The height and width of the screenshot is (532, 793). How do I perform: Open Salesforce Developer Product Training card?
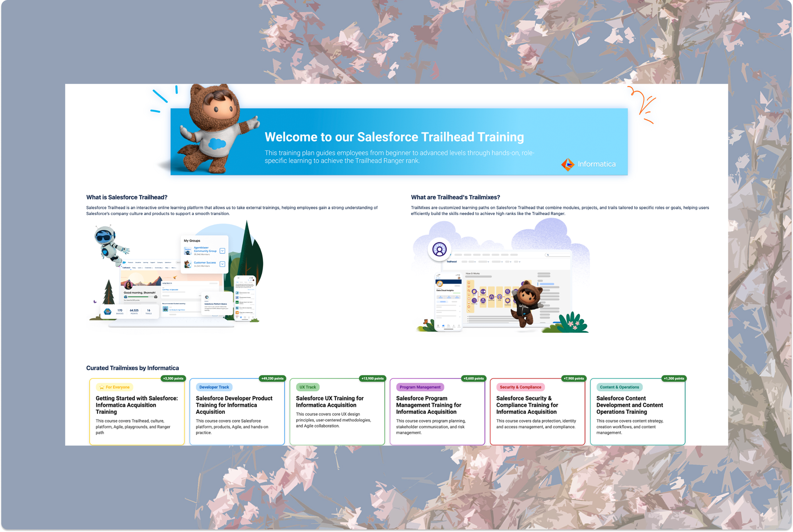click(x=237, y=411)
